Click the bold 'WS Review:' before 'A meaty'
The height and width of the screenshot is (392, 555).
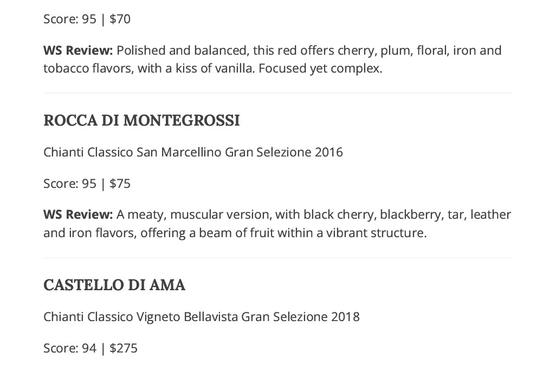click(x=78, y=214)
